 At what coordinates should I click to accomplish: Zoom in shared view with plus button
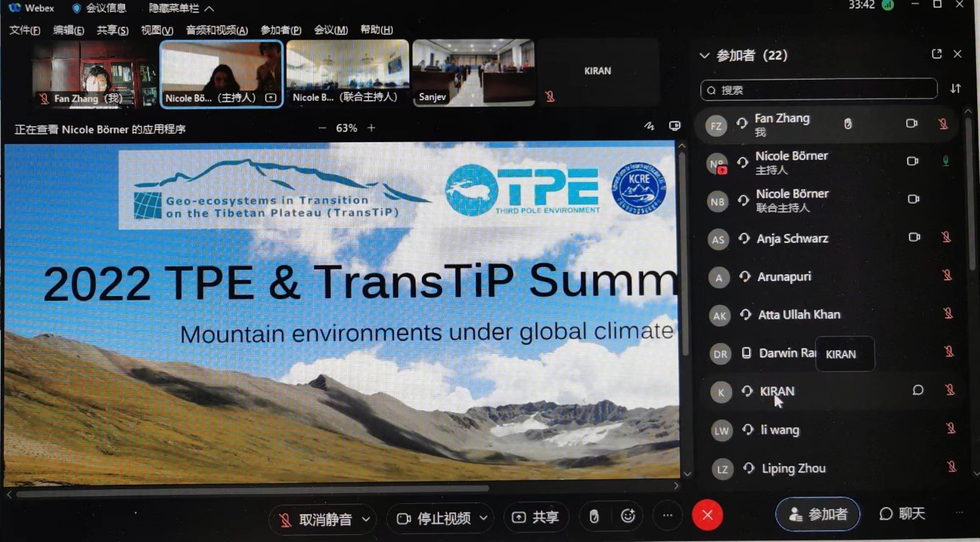tap(371, 128)
